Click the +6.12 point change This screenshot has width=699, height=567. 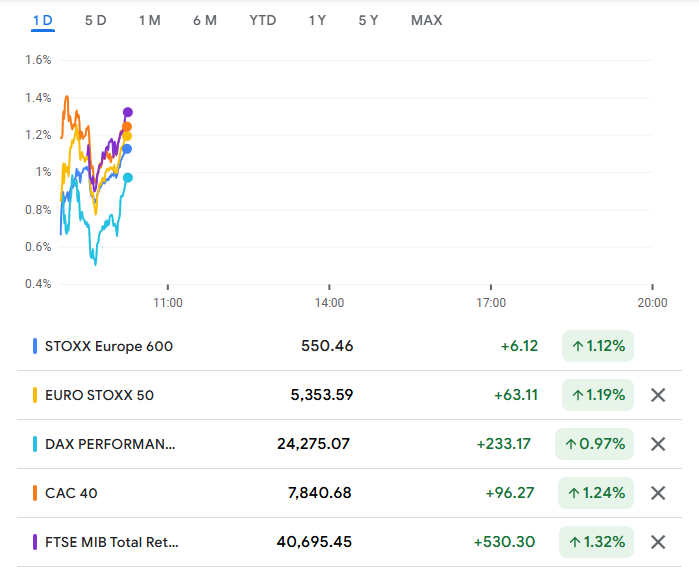pos(519,346)
